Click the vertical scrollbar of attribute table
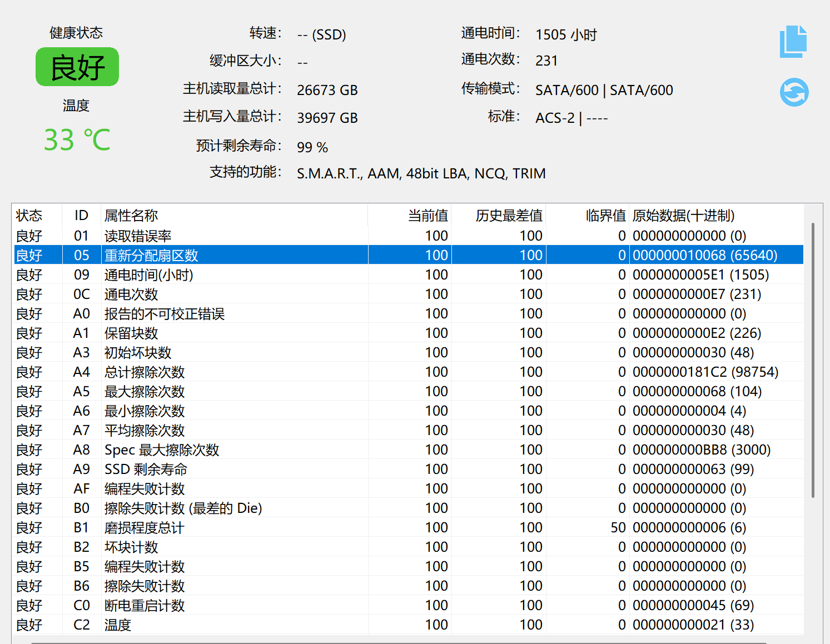Image resolution: width=830 pixels, height=644 pixels. coord(813,360)
